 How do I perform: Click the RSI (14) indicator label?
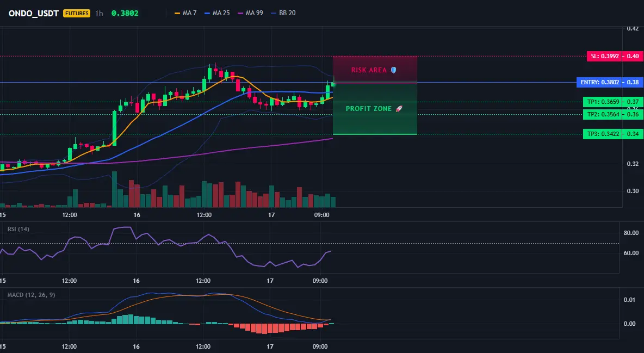pos(18,229)
